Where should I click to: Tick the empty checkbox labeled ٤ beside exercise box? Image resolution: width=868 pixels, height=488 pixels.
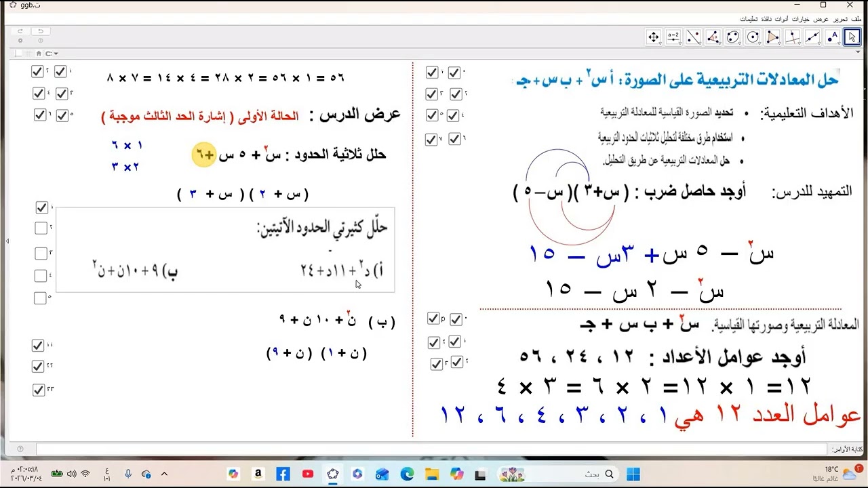coord(41,276)
